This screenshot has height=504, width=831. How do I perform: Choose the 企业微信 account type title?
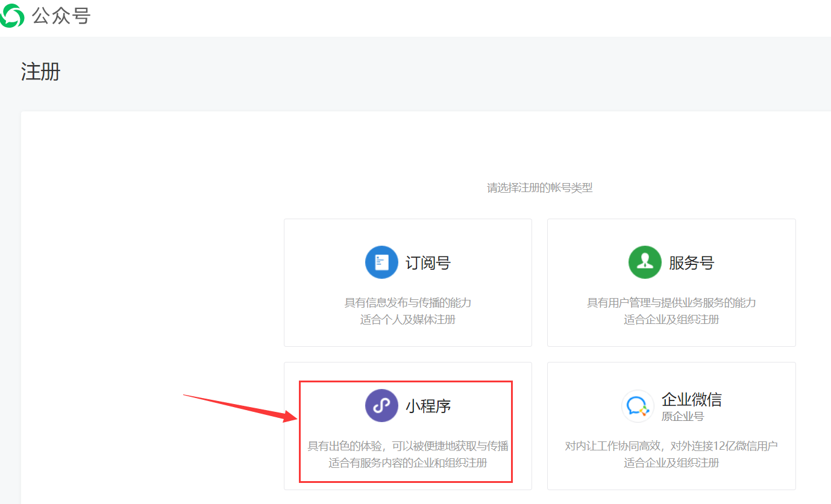pos(691,399)
